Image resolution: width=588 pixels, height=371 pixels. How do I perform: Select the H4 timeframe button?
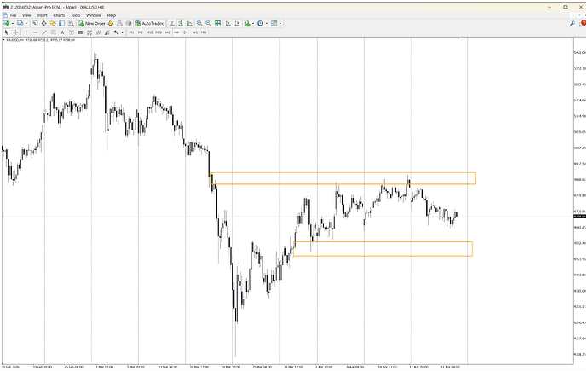click(x=176, y=32)
